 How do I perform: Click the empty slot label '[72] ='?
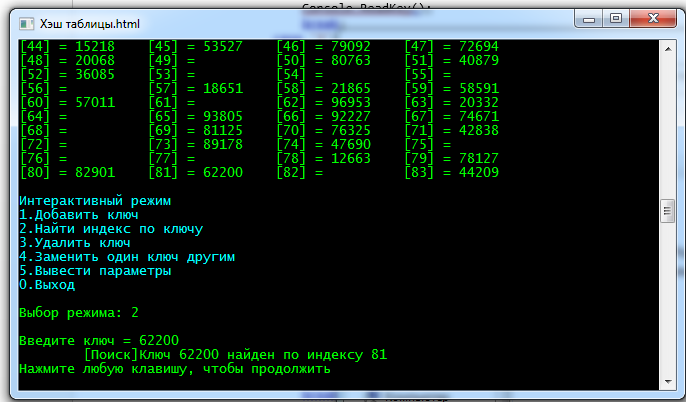coord(44,144)
